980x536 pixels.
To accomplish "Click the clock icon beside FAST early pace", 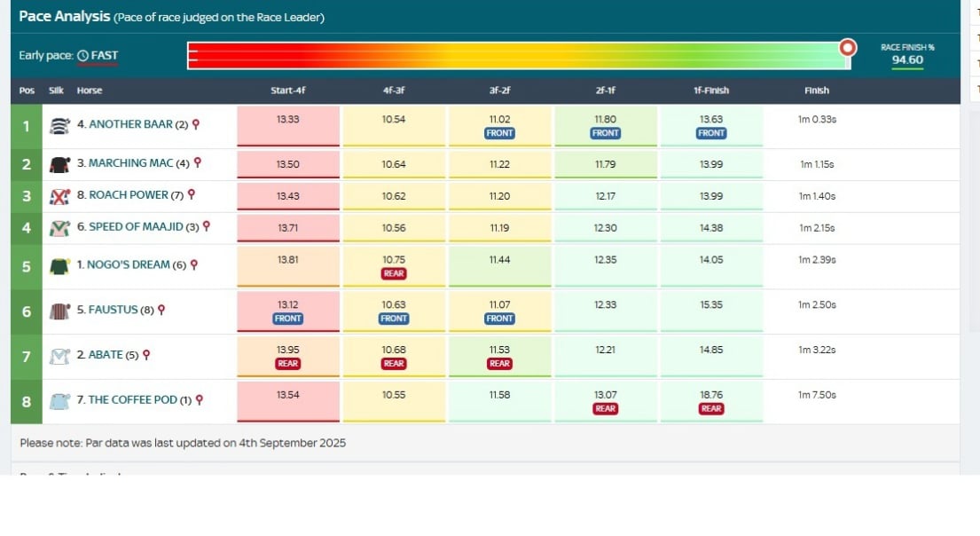I will point(83,56).
